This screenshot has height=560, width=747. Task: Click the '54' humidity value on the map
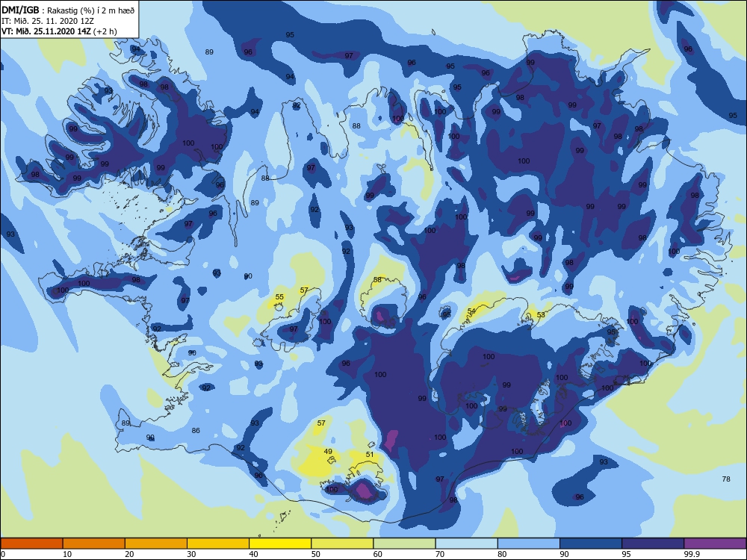click(471, 311)
